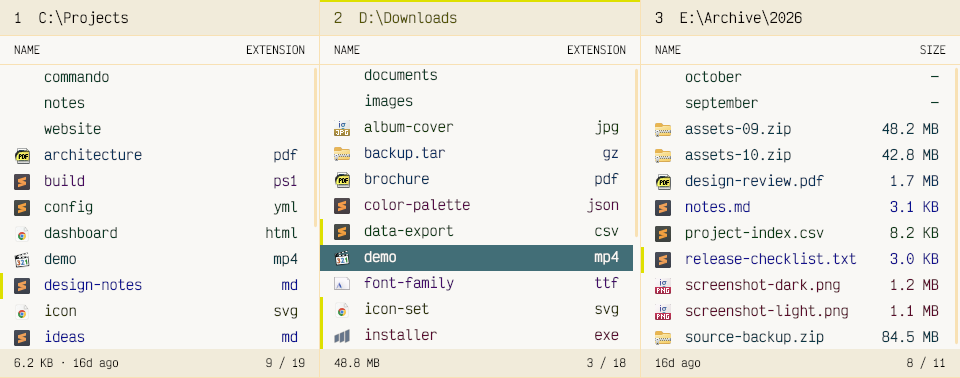The width and height of the screenshot is (960, 378).
Task: Click the Sublime icon next to design-notes
Action: 22,285
